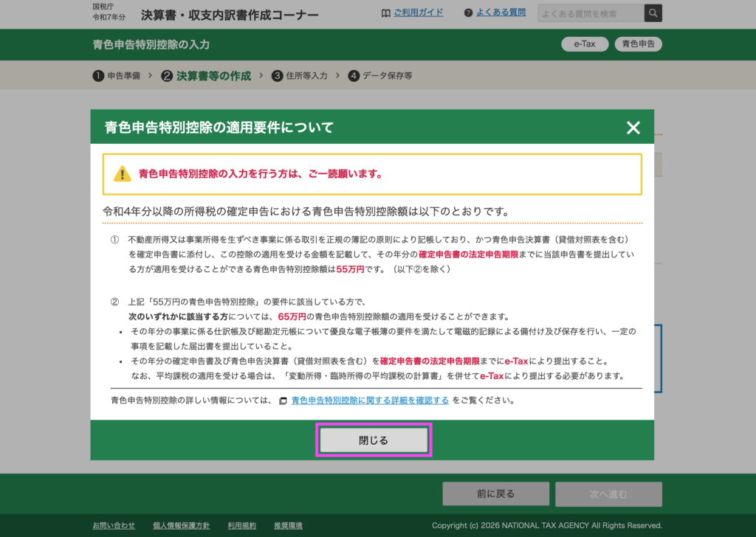Focus the よくある質問を検索 search field
This screenshot has width=756, height=537.
coord(591,13)
